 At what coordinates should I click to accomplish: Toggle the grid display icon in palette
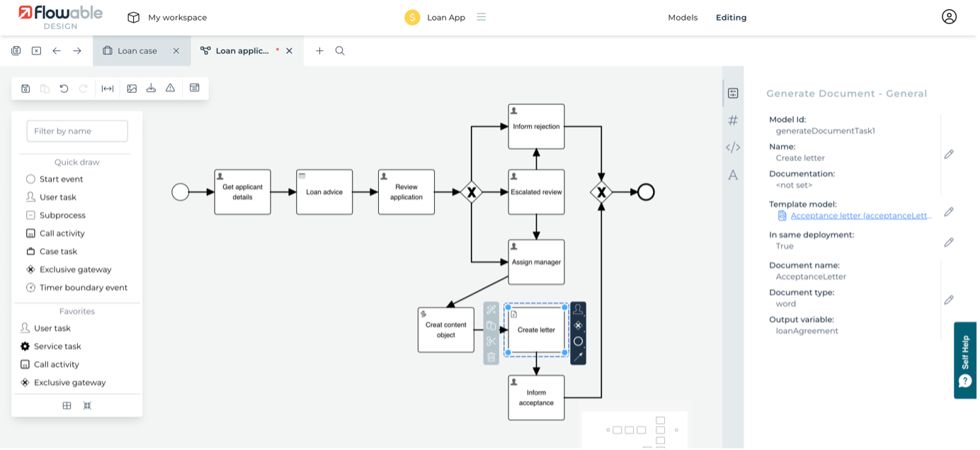point(67,406)
